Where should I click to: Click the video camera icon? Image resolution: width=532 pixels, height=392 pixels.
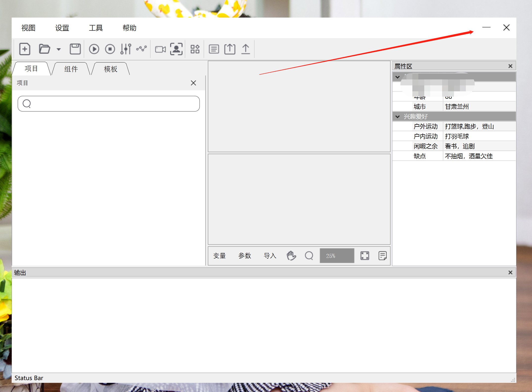[x=160, y=49]
